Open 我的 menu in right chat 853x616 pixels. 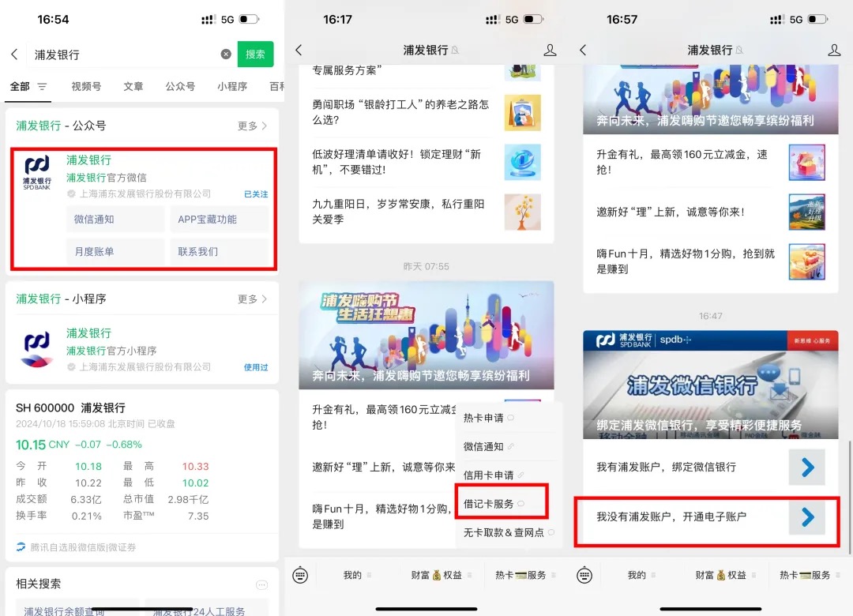coord(641,575)
